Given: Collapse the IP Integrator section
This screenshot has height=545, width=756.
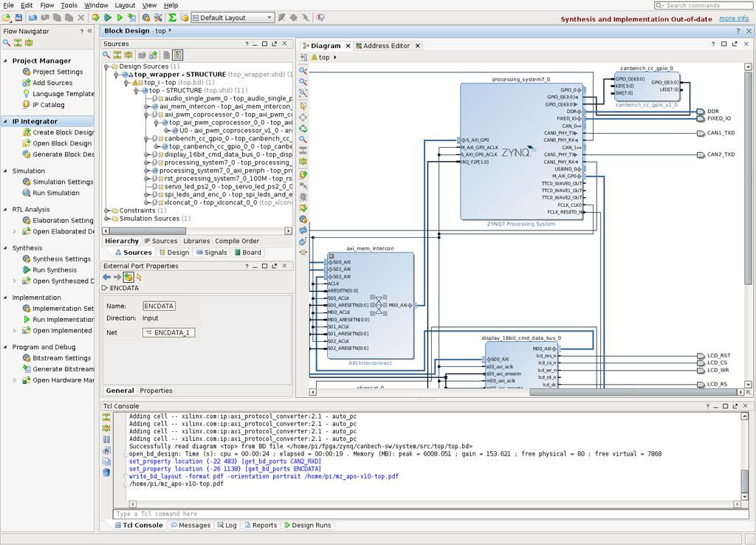Looking at the screenshot, I should point(5,122).
